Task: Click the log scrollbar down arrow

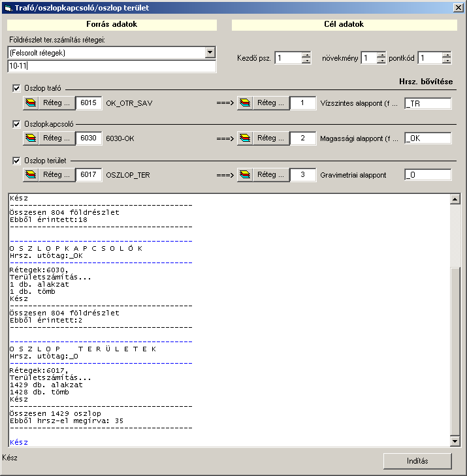Action: pyautogui.click(x=455, y=441)
